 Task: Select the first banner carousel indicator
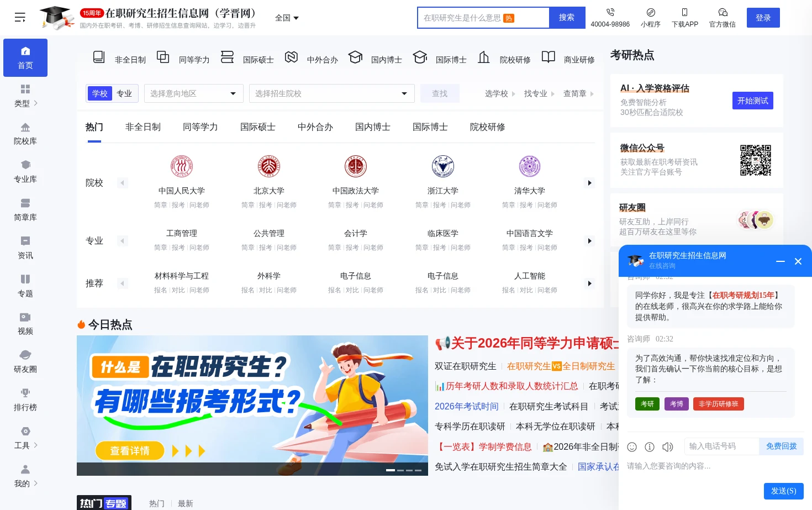coord(390,470)
